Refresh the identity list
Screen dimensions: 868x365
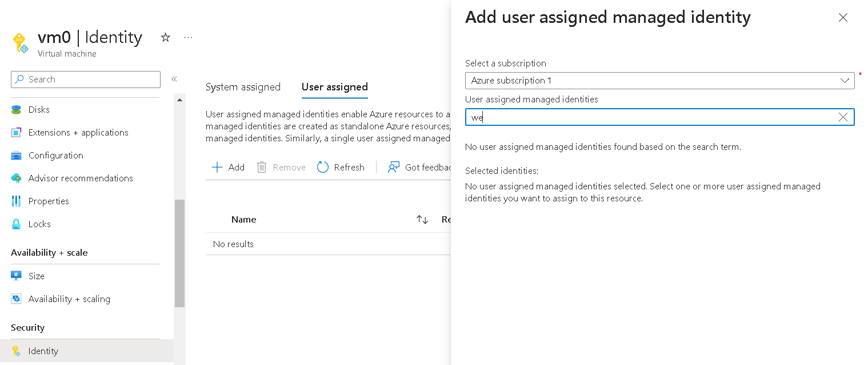tap(341, 167)
